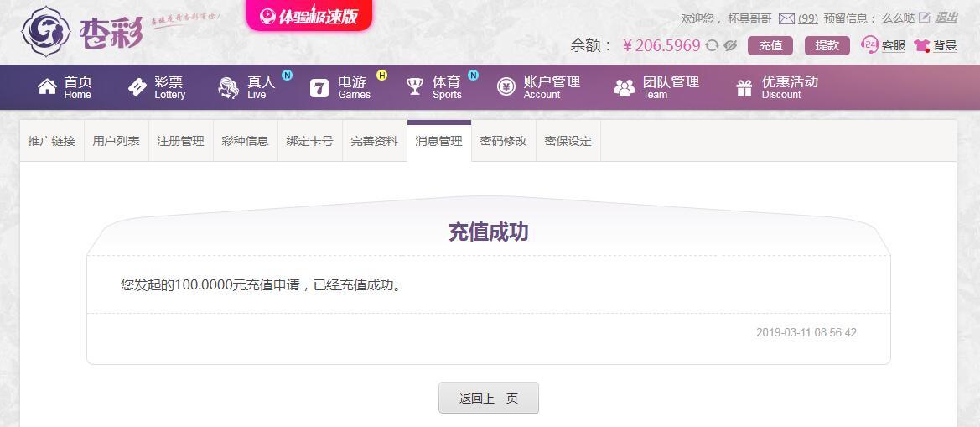Viewport: 980px width, 427px height.
Task: Click the edit reserved info pencil icon
Action: [x=925, y=18]
